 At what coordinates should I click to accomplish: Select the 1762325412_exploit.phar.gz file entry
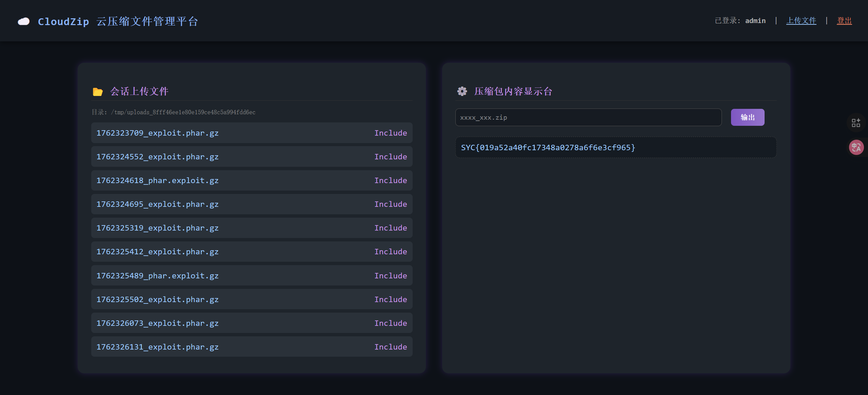157,252
